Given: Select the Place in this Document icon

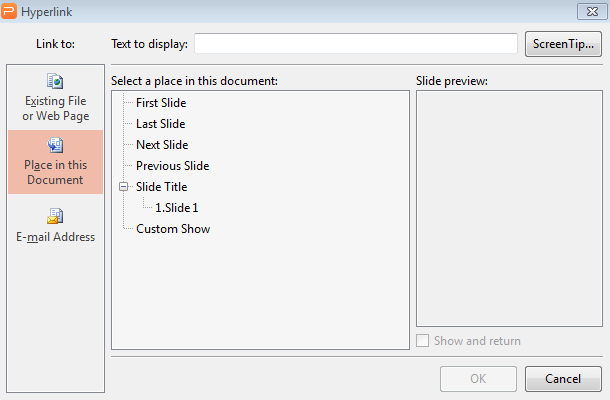Looking at the screenshot, I should point(56,145).
